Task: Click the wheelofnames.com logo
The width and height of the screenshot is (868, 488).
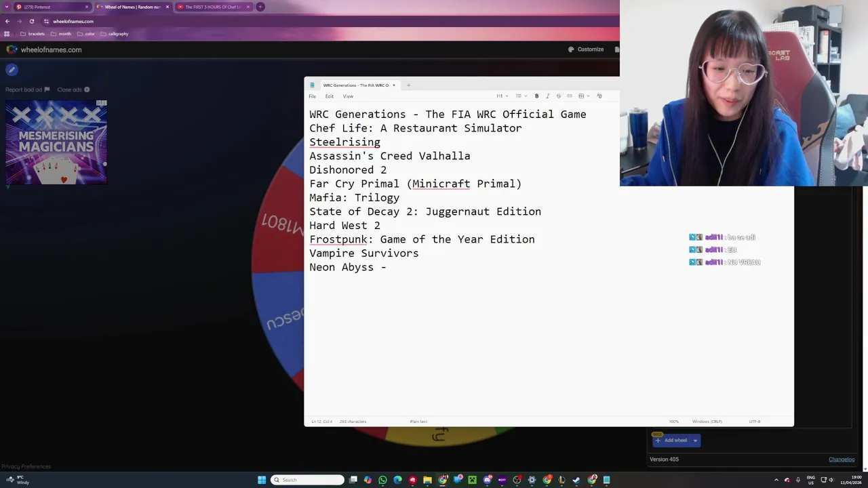Action: pos(44,49)
